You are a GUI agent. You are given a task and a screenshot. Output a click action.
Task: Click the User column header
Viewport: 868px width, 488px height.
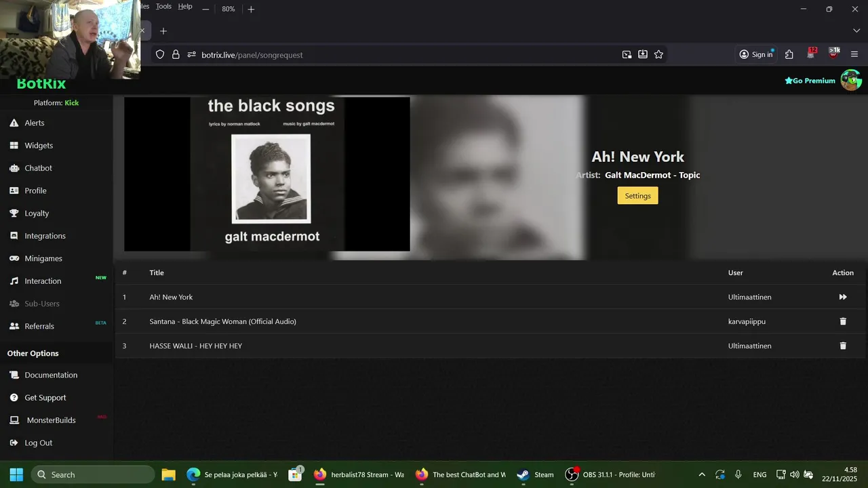735,272
